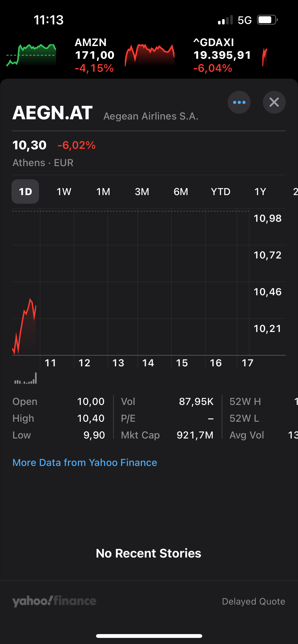The width and height of the screenshot is (298, 644).
Task: Tap the 11:13 clock in status bar
Action: click(48, 20)
